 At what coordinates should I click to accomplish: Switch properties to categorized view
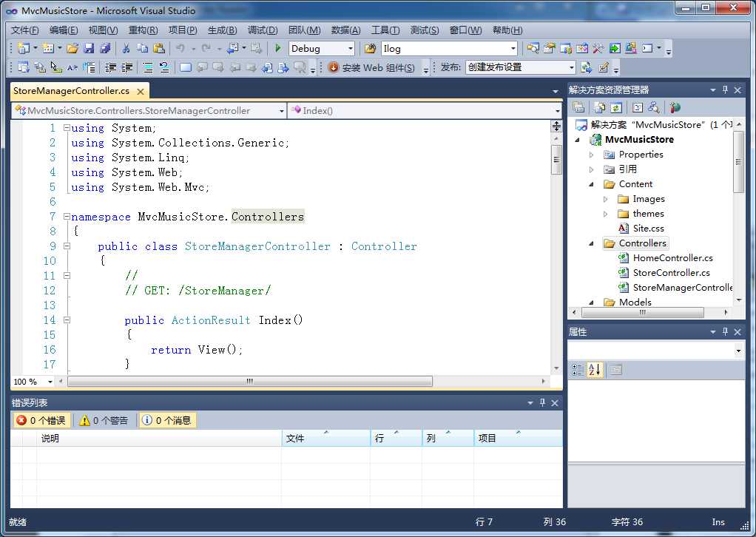click(578, 370)
